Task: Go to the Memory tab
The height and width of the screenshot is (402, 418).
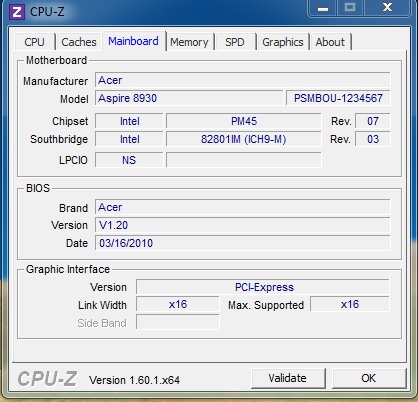Action: (189, 42)
